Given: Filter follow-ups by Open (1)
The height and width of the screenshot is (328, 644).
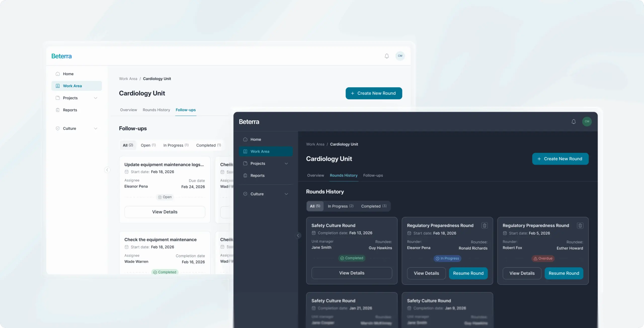Looking at the screenshot, I should click(x=148, y=145).
